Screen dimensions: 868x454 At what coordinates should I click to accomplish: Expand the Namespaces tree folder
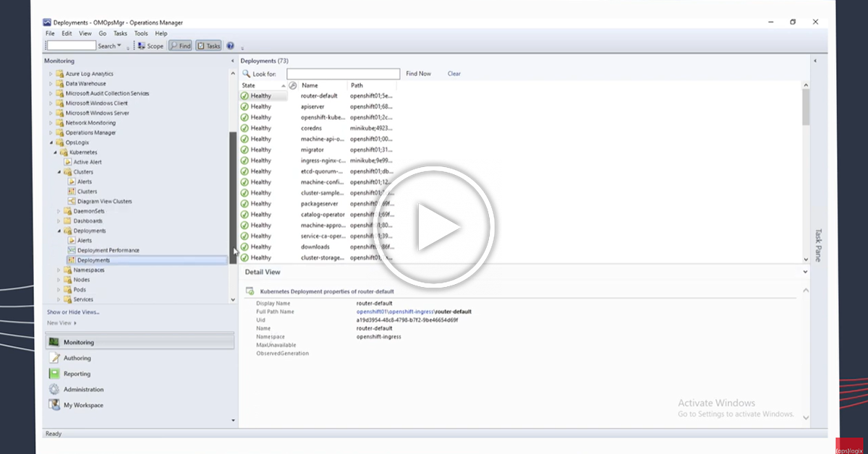pos(59,270)
